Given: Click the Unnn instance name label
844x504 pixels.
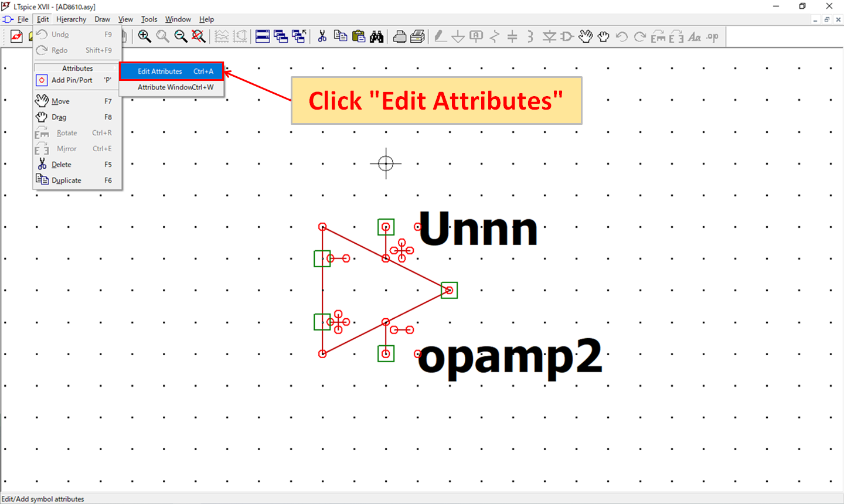Looking at the screenshot, I should click(x=478, y=229).
